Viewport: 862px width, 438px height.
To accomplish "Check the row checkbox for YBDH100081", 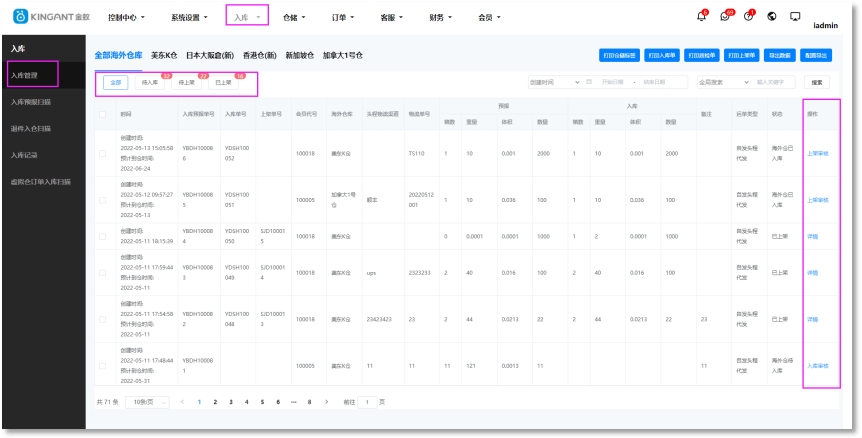I will 102,366.
